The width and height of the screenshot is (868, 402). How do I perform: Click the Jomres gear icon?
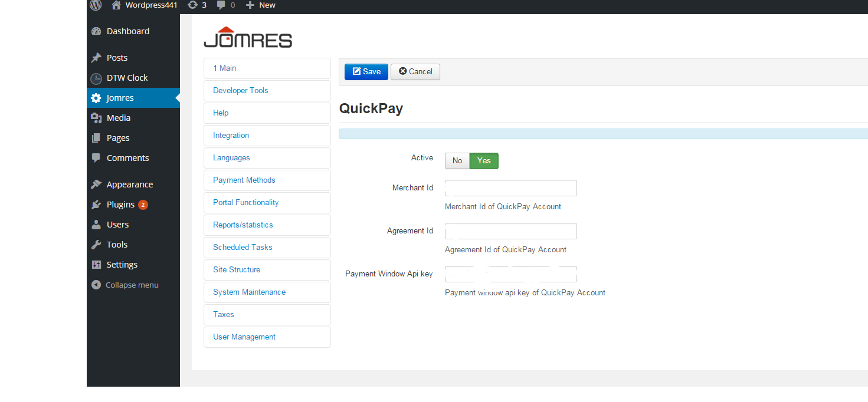[x=96, y=98]
